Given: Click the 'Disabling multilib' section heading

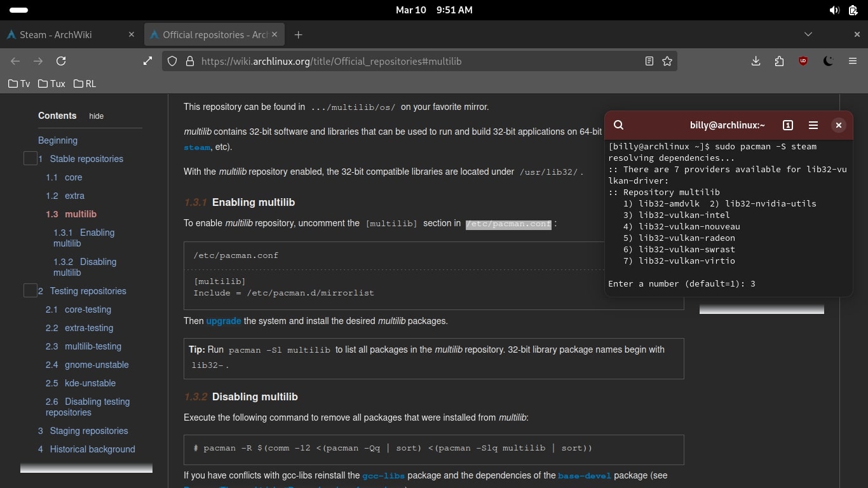Looking at the screenshot, I should tap(255, 396).
